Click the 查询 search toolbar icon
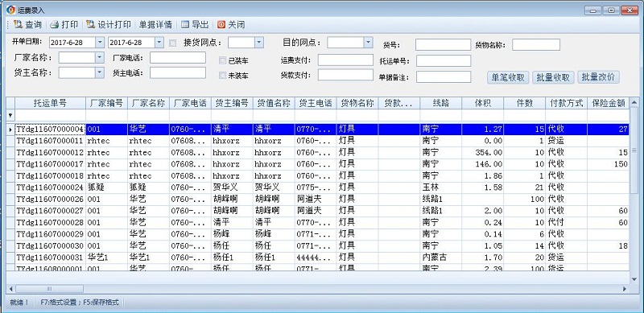 coord(18,25)
